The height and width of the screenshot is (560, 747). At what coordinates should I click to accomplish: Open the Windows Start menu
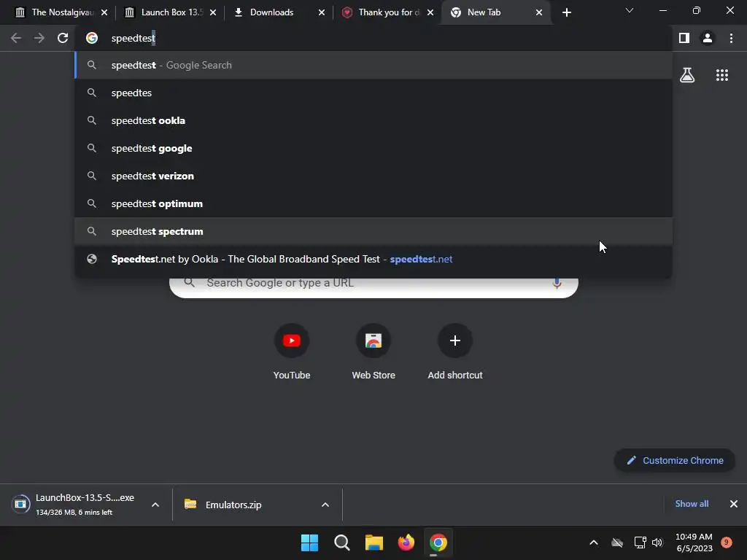click(x=309, y=542)
